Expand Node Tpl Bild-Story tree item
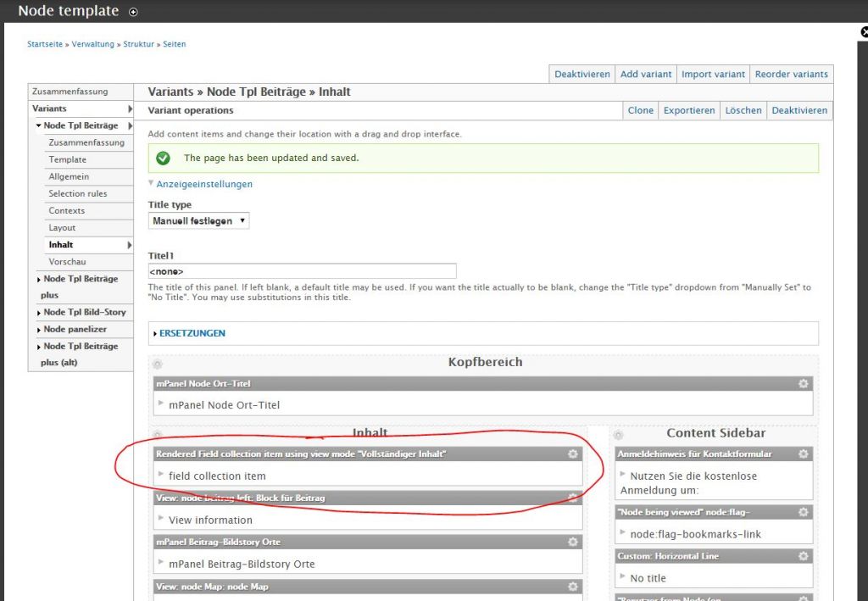The image size is (868, 601). pyautogui.click(x=84, y=312)
